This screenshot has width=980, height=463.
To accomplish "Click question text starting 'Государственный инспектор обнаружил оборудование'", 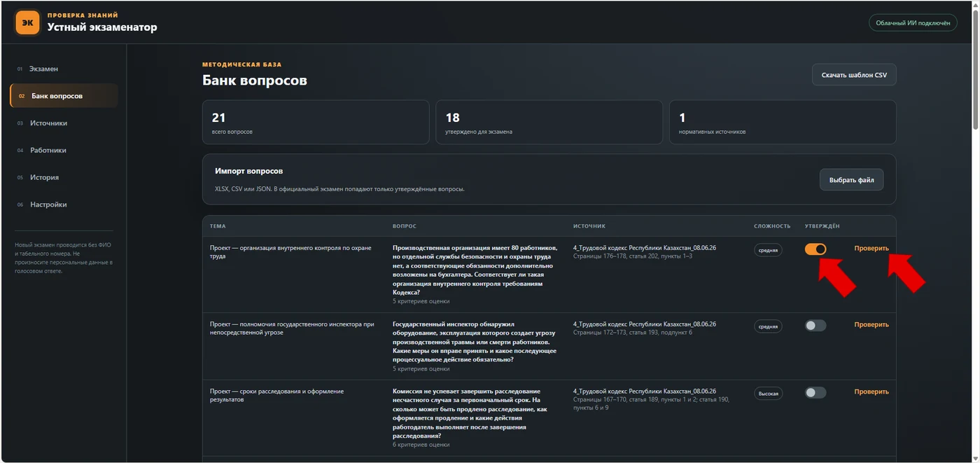I will [475, 342].
